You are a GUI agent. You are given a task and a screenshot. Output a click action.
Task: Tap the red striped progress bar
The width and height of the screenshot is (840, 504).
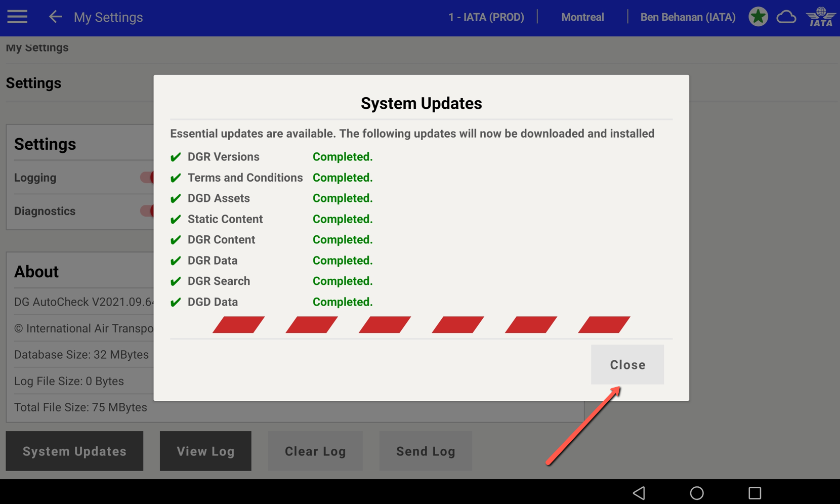[421, 324]
